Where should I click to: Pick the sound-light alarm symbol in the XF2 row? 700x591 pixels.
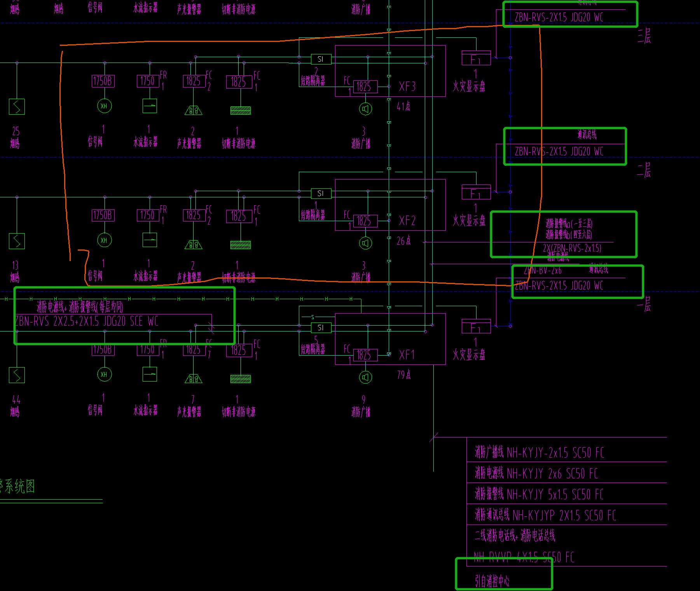click(x=194, y=244)
